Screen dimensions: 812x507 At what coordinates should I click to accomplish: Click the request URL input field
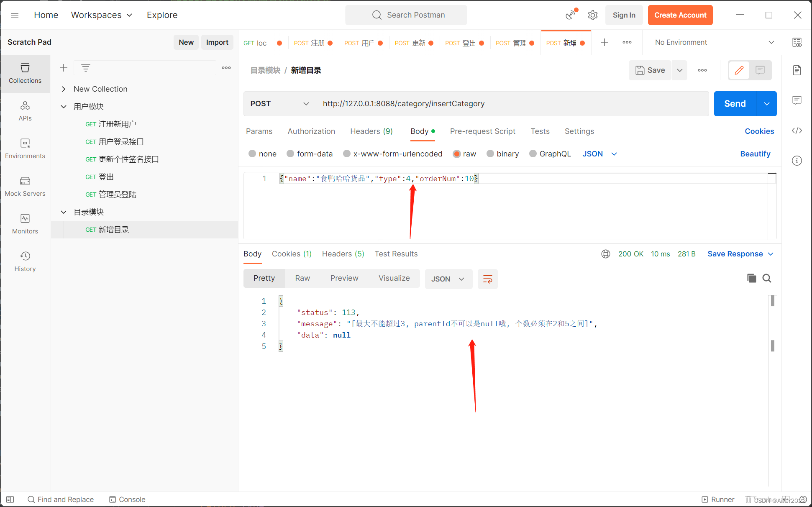tap(512, 104)
